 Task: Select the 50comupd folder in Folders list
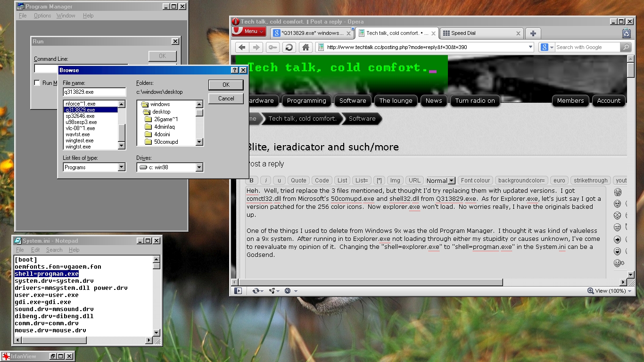(166, 142)
